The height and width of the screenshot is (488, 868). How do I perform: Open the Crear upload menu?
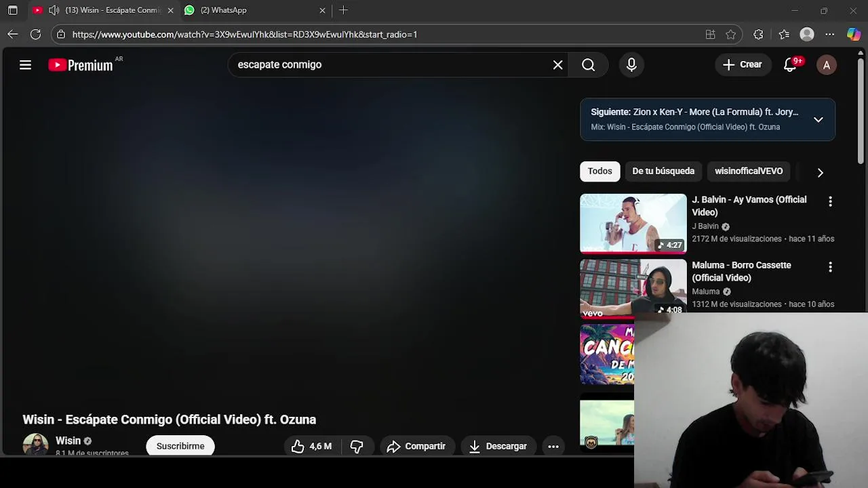[743, 65]
